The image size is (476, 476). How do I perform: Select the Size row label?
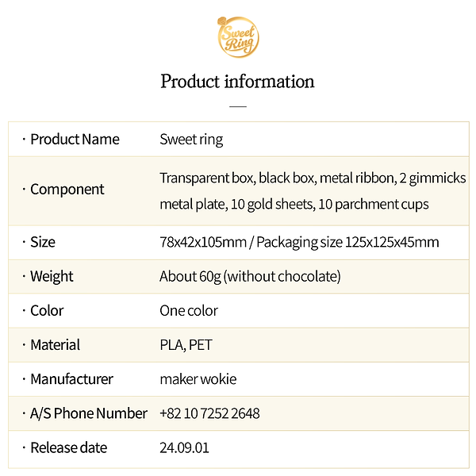coord(43,242)
